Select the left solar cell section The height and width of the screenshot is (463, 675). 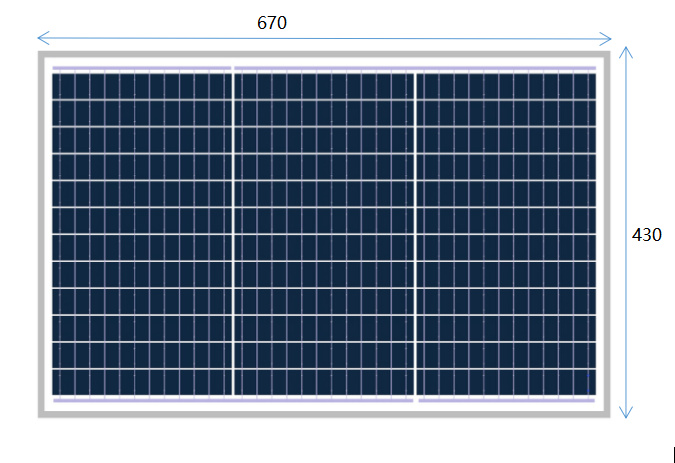click(x=140, y=235)
